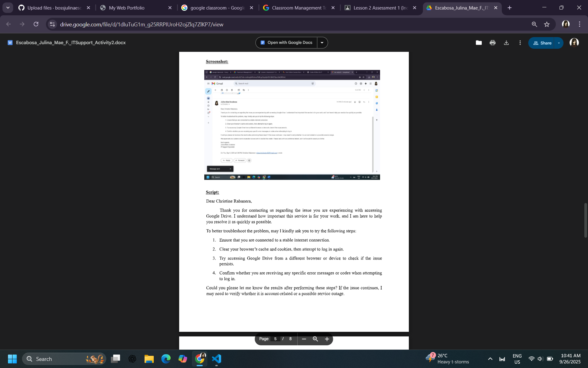Bookmark this page with the star icon
This screenshot has width=588, height=368.
point(547,24)
